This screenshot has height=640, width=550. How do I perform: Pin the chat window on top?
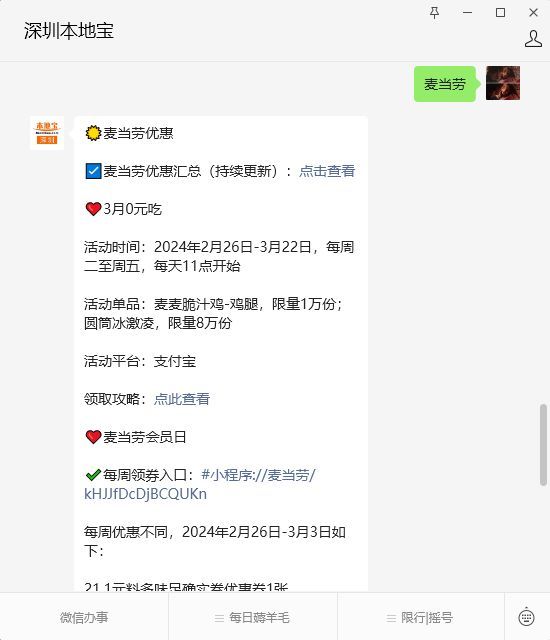(435, 13)
